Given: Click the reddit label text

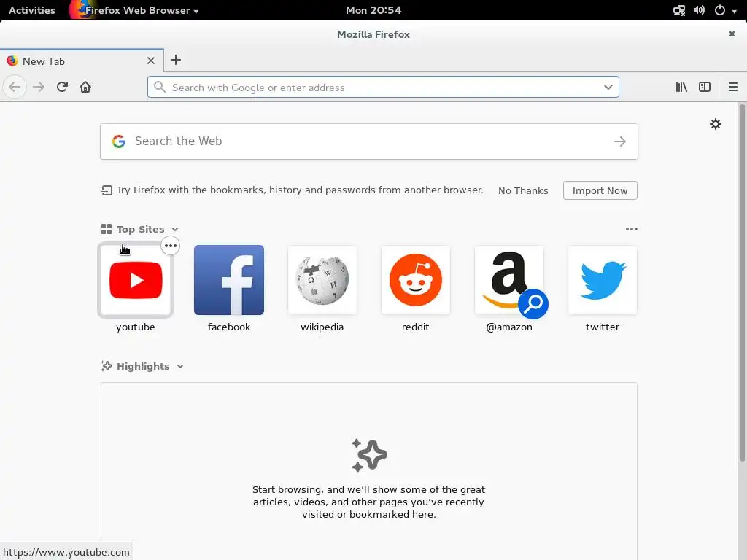Looking at the screenshot, I should click(x=415, y=327).
